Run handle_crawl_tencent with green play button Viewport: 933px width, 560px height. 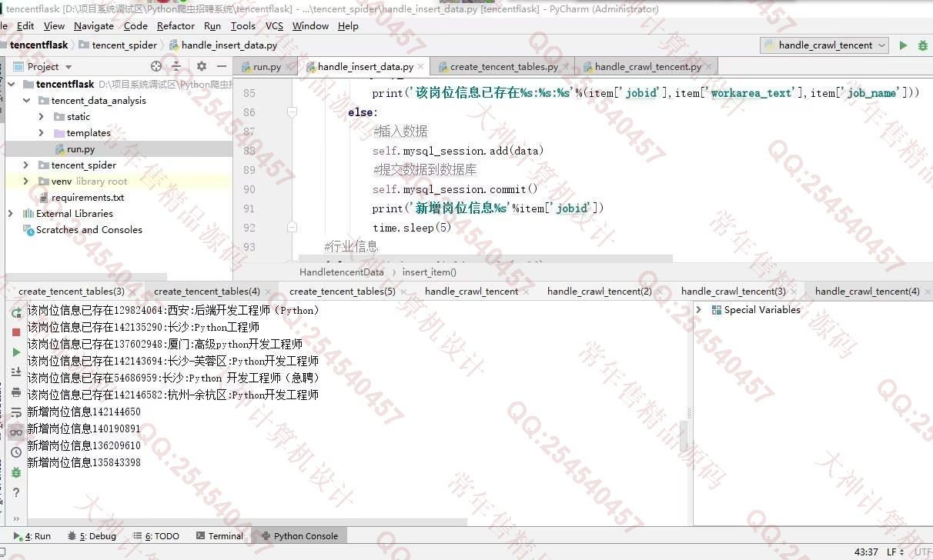[x=903, y=45]
